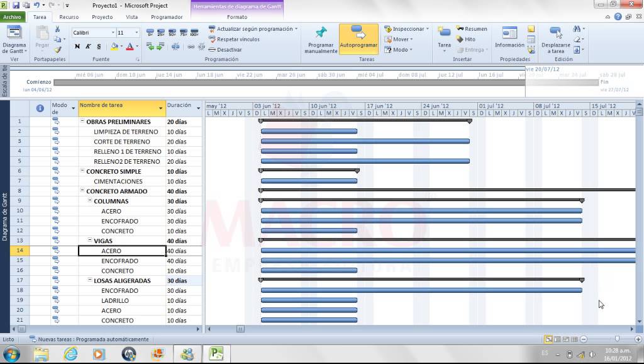Click Respetar vínculos

coord(234,39)
